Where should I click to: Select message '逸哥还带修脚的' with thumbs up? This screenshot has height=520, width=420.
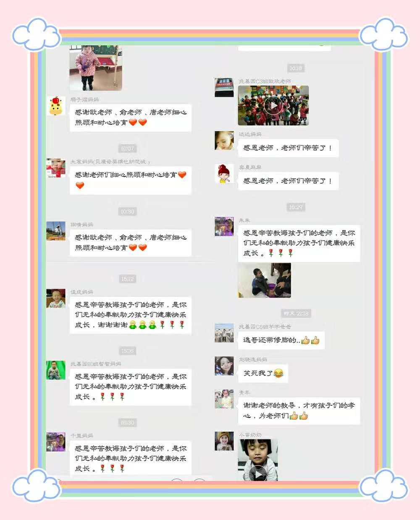coord(281,340)
